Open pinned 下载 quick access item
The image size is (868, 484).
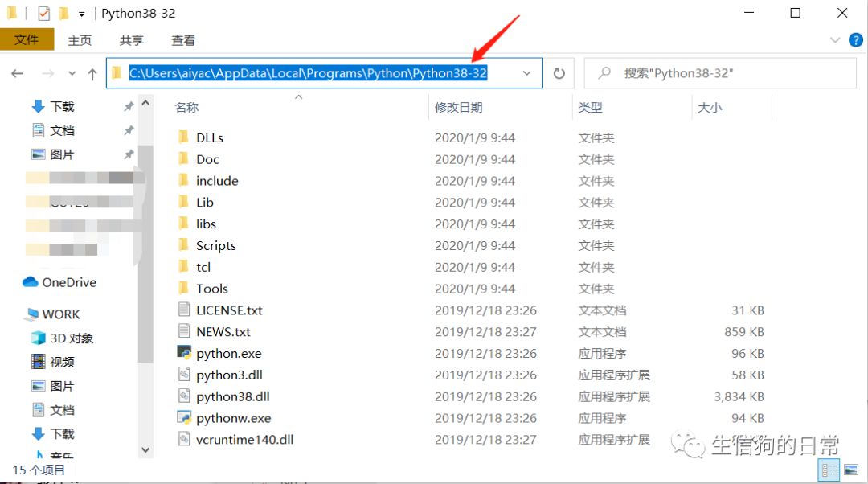click(53, 106)
